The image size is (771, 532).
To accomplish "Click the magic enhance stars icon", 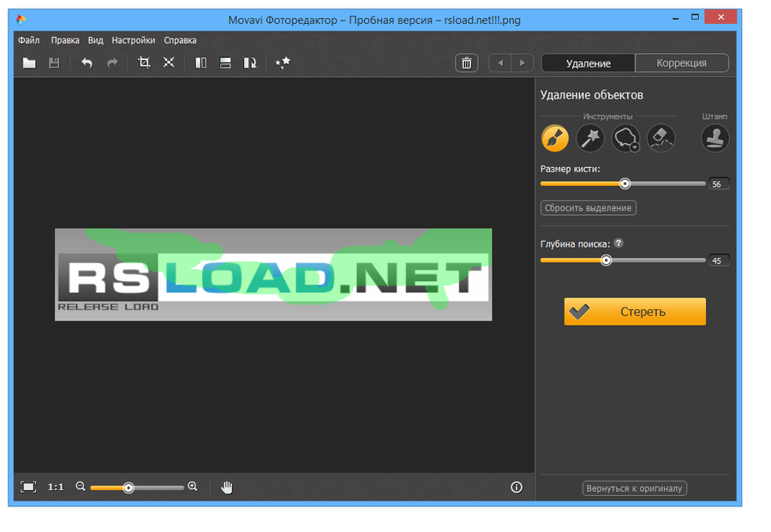I will click(283, 63).
